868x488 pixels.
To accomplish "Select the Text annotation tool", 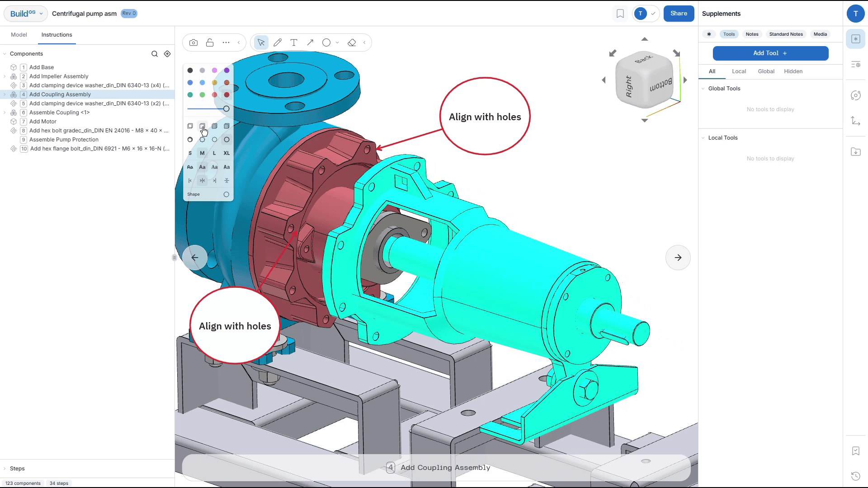I will click(x=294, y=42).
